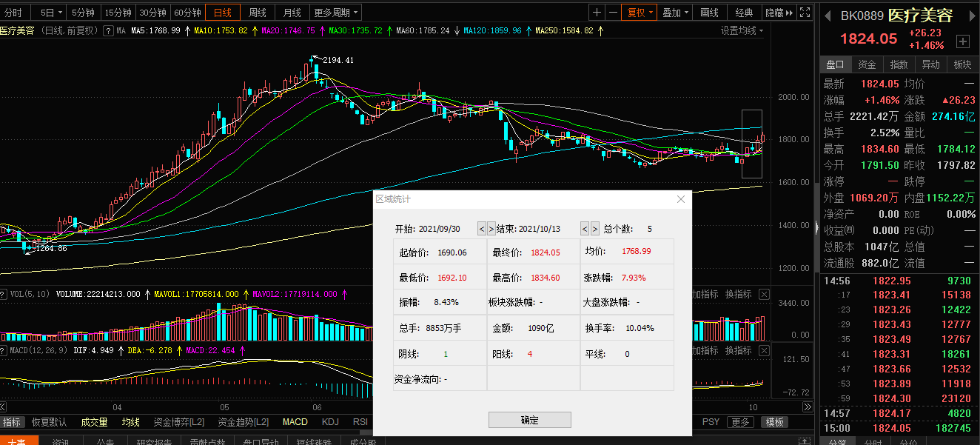Click the zoom-in plus icon in chart toolbar
This screenshot has width=980, height=445.
597,13
